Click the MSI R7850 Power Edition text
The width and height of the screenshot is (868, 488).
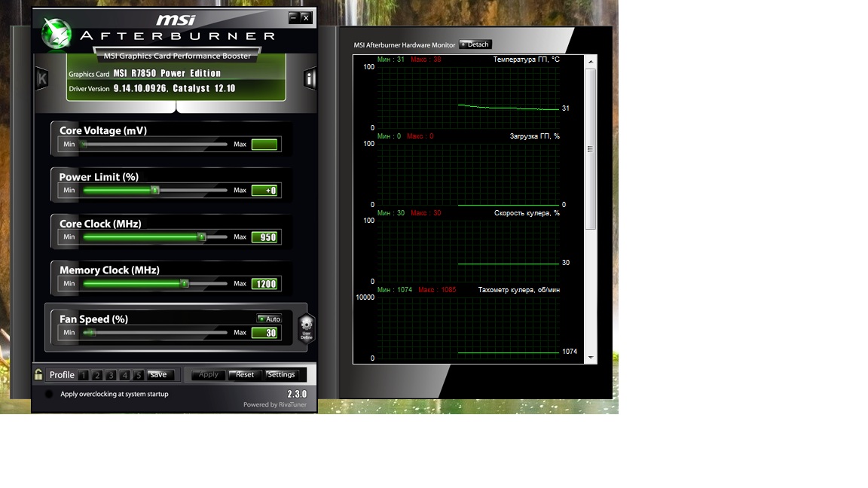click(167, 74)
